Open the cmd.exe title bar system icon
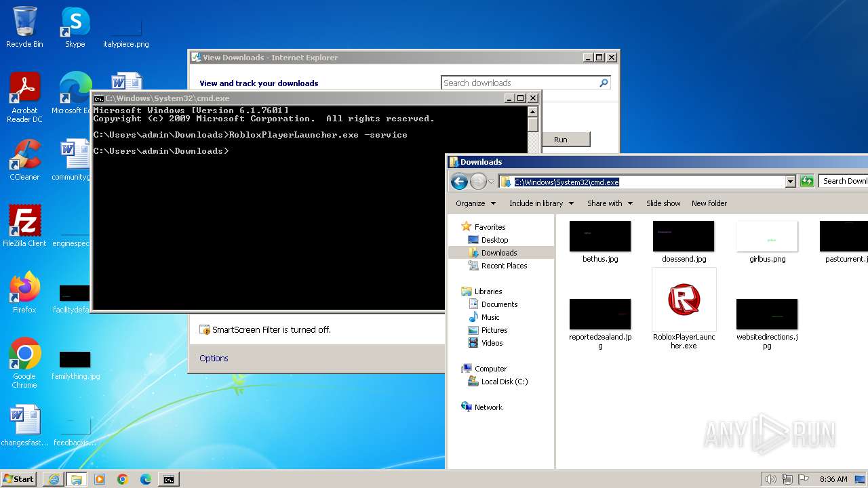 pos(98,98)
